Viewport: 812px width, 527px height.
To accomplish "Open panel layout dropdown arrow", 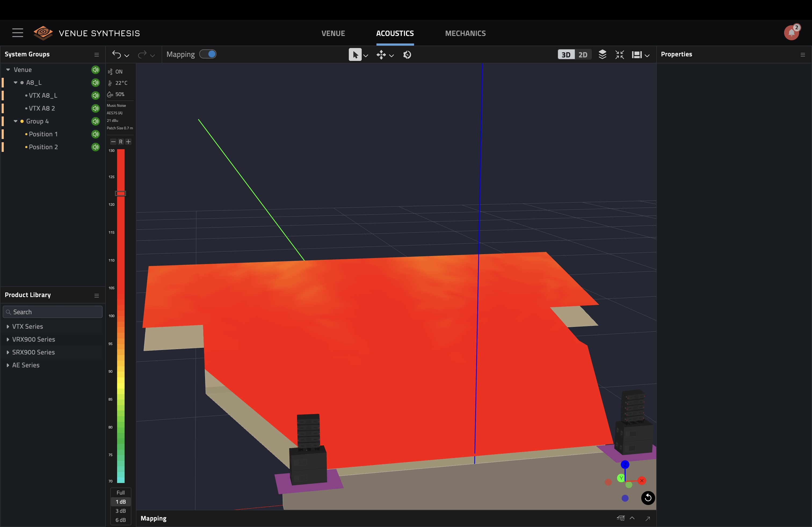I will (647, 56).
